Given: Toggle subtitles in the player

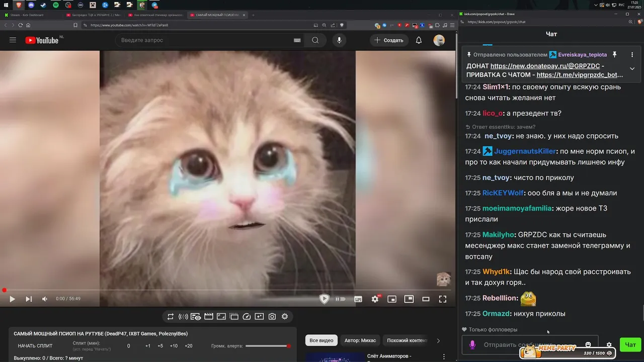Looking at the screenshot, I should [x=358, y=299].
